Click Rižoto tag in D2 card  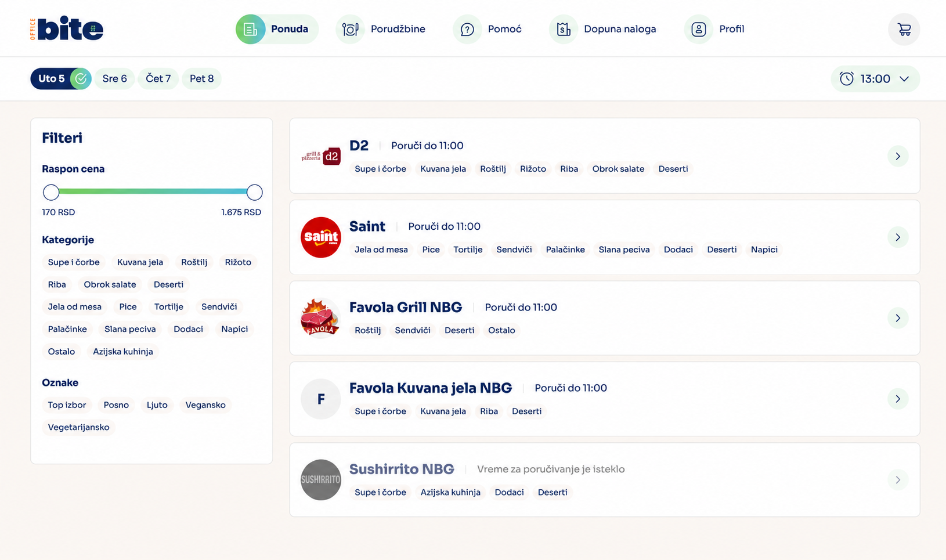(x=533, y=169)
